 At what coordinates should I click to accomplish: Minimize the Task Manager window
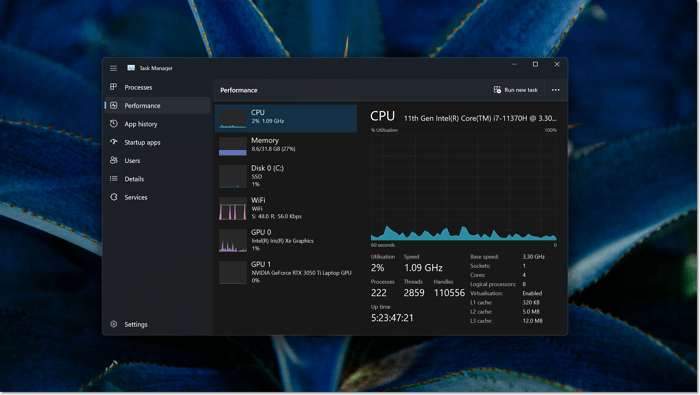[x=514, y=64]
